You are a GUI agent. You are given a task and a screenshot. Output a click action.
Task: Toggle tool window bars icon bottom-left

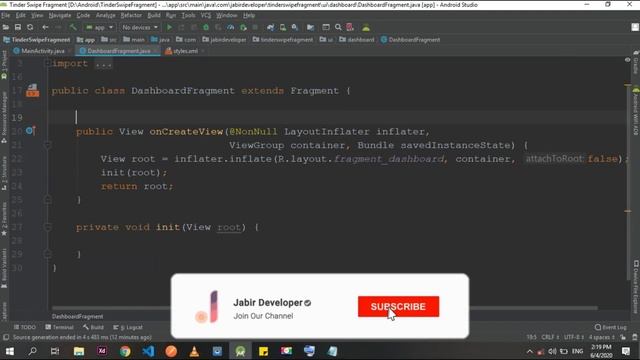click(6, 338)
